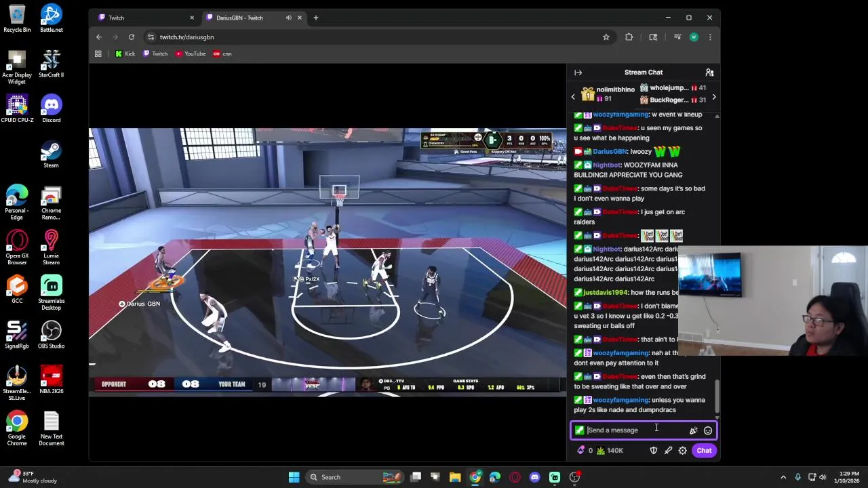Open OBS Studio desktop shortcut
This screenshot has height=488, width=868.
[51, 335]
